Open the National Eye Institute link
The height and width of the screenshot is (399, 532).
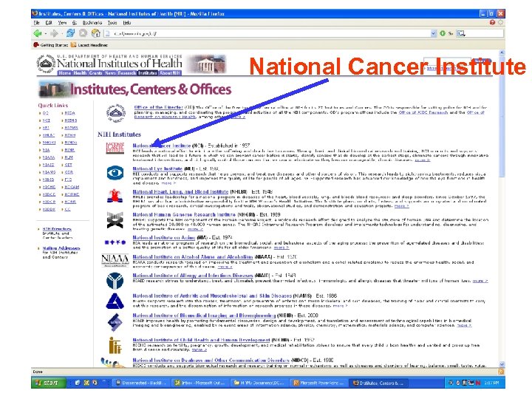[x=157, y=168]
